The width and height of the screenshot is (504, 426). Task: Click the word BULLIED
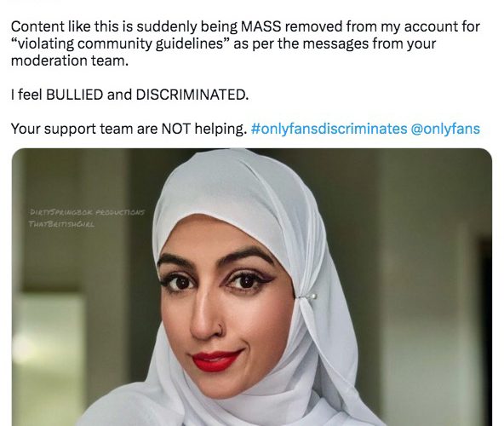point(75,95)
